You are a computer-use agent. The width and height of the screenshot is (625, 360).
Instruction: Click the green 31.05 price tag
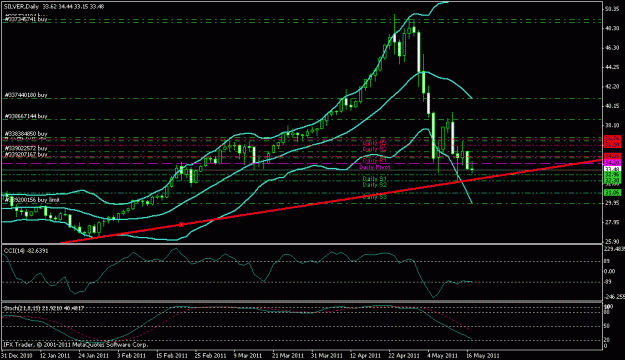pos(612,193)
